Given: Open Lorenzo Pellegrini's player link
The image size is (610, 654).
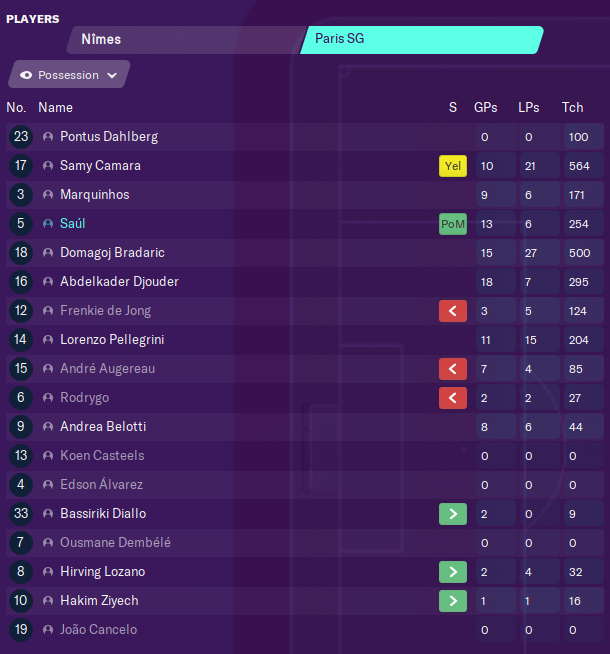Looking at the screenshot, I should (x=112, y=340).
